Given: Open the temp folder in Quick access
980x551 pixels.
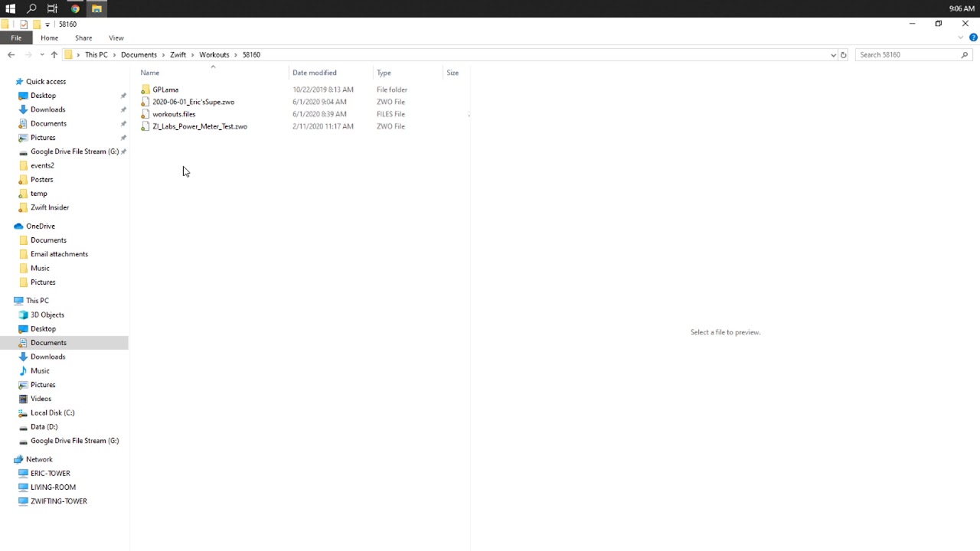Looking at the screenshot, I should point(38,194).
